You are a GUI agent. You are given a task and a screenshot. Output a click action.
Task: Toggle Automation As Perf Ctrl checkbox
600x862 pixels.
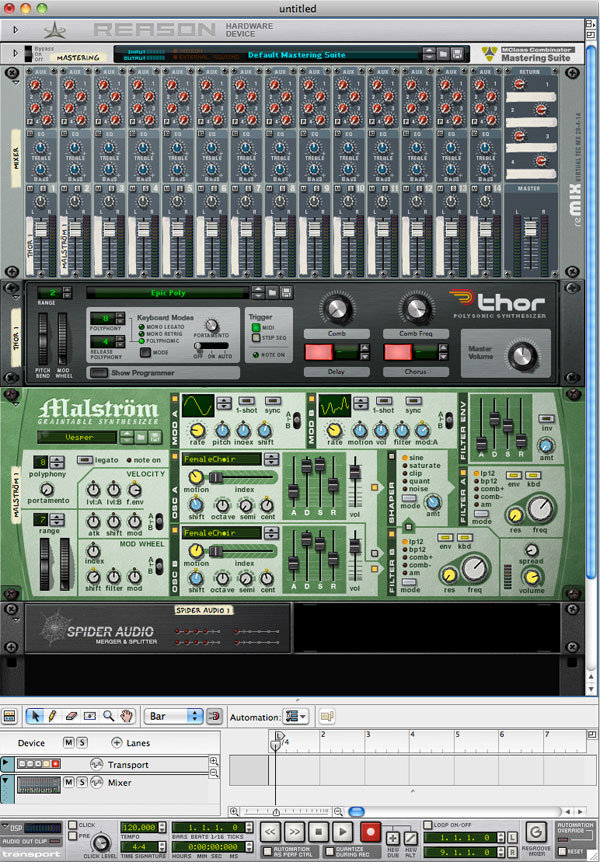pyautogui.click(x=268, y=852)
